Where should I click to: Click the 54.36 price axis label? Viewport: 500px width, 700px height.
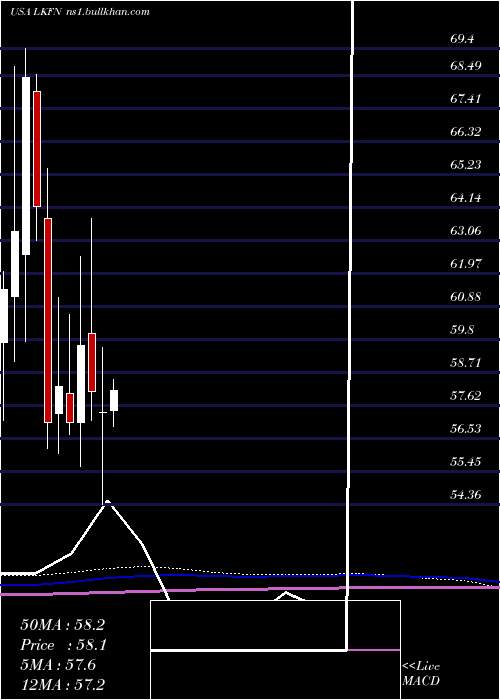466,495
